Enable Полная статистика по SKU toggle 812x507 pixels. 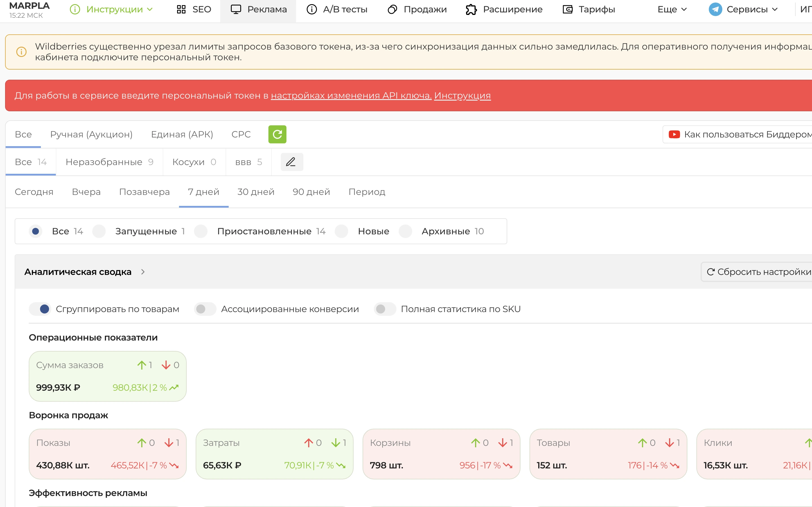(x=385, y=309)
